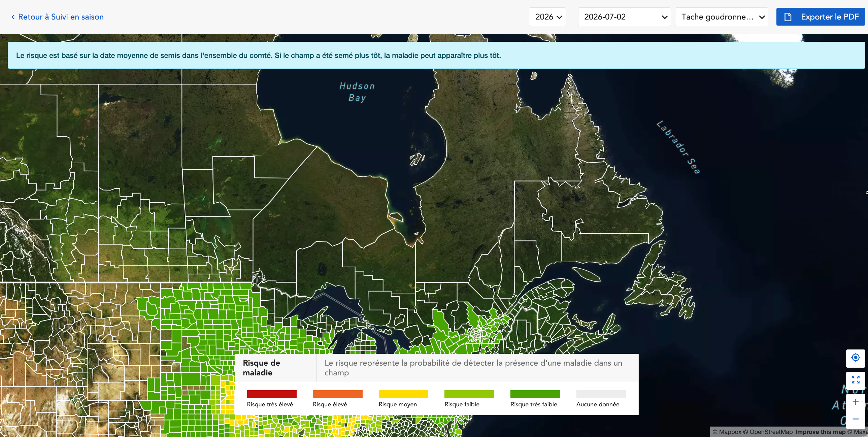This screenshot has width=868, height=437.
Task: Click the Labrador Sea map label
Action: 679,147
